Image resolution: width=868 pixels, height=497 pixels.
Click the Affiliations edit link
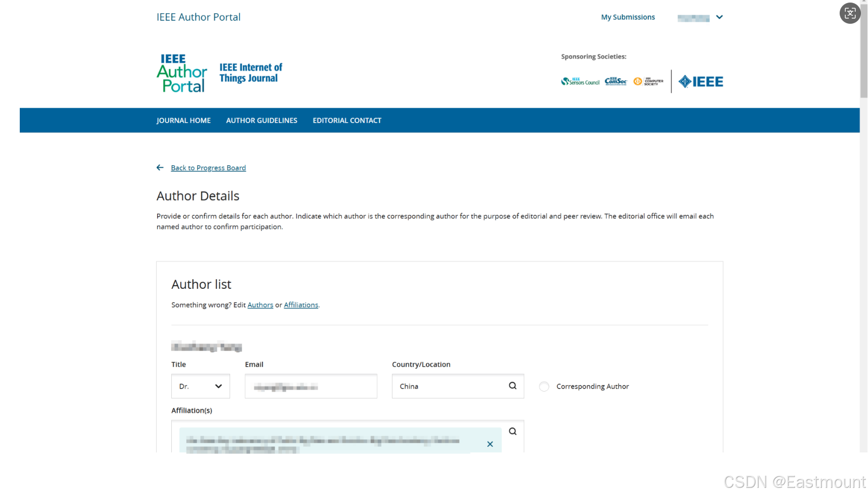click(x=301, y=305)
